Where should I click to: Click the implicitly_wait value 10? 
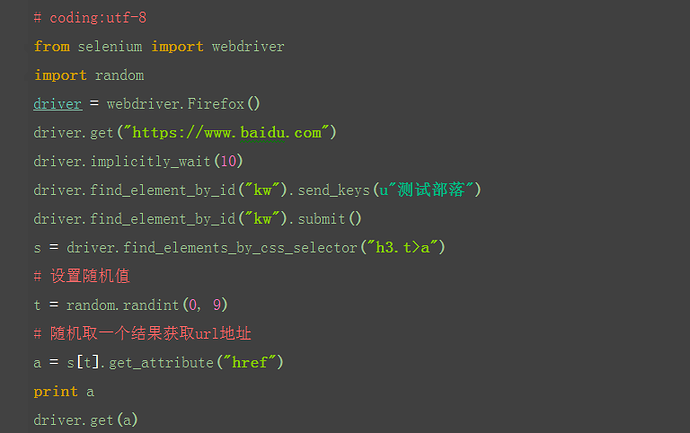pos(228,161)
